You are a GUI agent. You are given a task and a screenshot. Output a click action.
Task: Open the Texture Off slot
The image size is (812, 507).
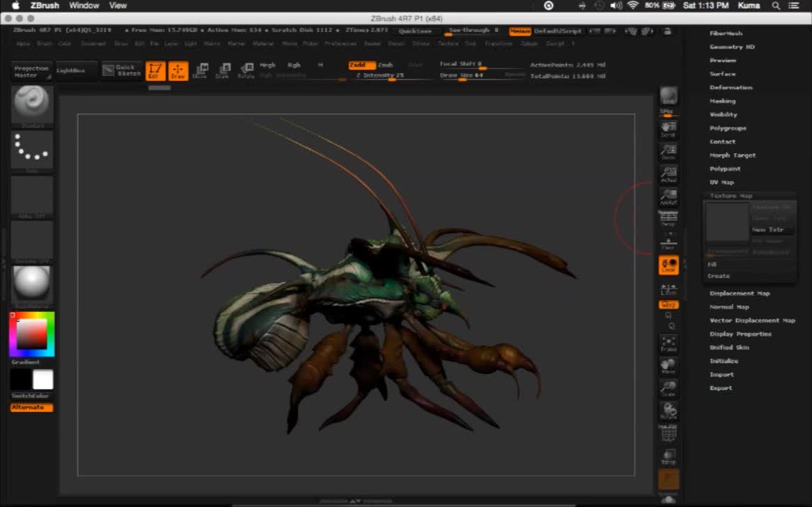pos(31,242)
